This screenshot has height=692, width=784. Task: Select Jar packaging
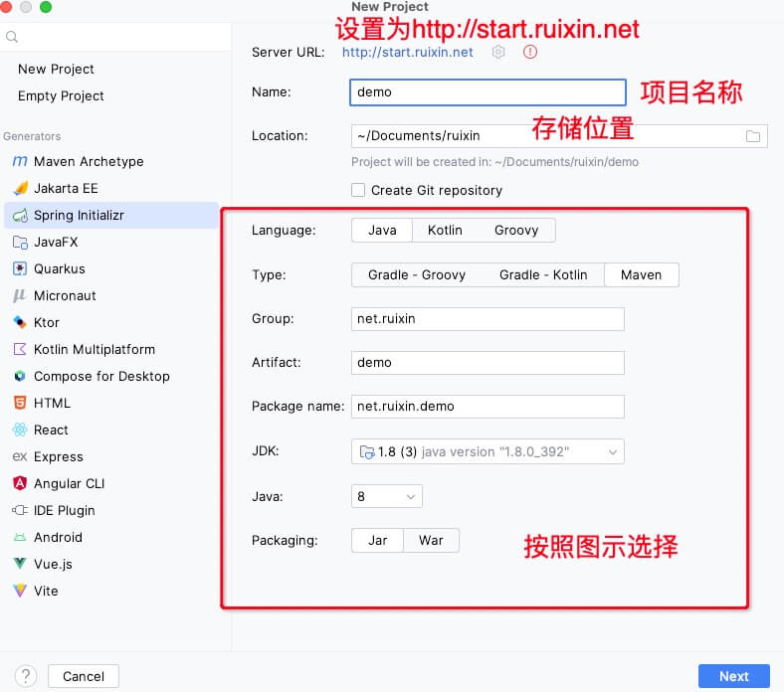pyautogui.click(x=377, y=540)
